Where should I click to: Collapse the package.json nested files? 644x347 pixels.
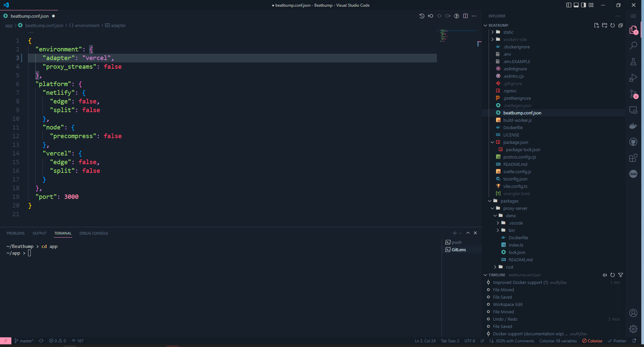[492, 142]
